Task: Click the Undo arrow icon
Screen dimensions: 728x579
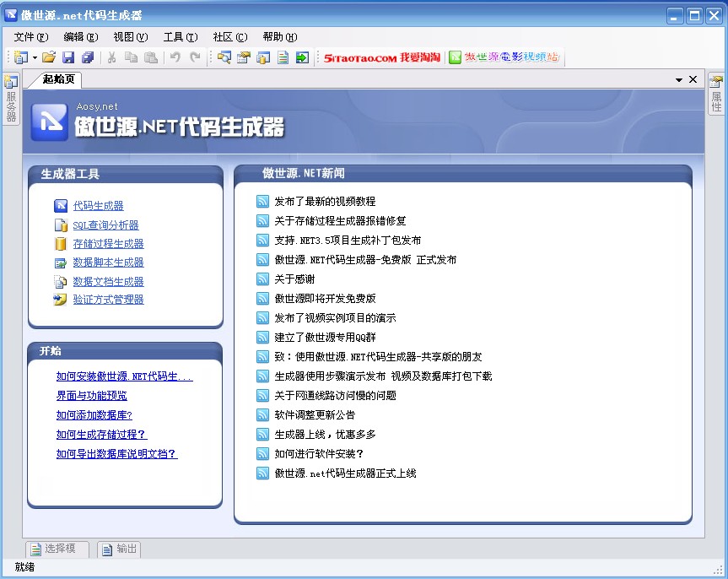Action: pos(175,57)
